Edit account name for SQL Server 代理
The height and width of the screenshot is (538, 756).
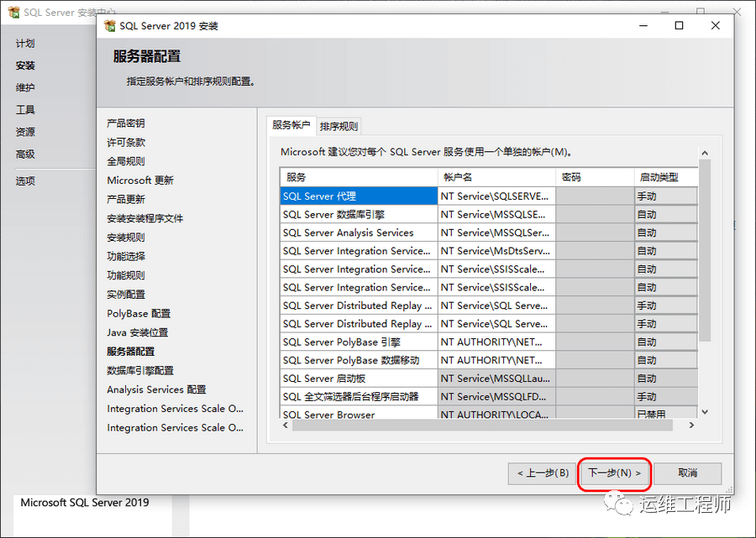[x=496, y=196]
